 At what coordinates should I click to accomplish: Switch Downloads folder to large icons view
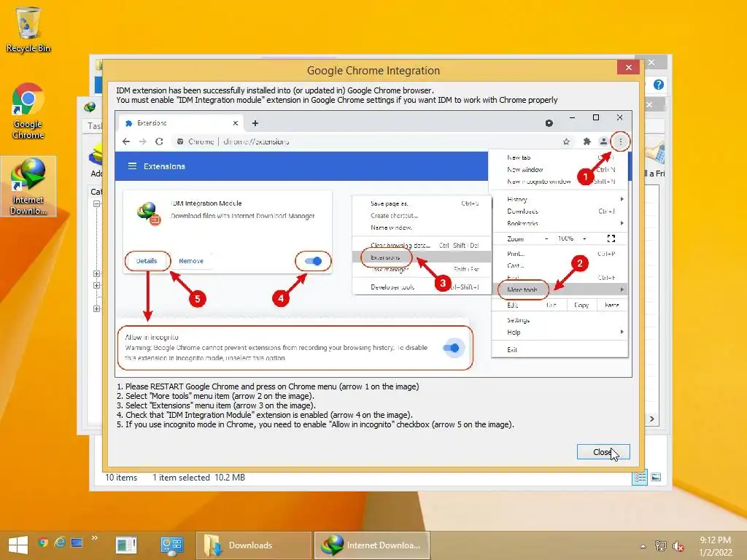pyautogui.click(x=656, y=477)
